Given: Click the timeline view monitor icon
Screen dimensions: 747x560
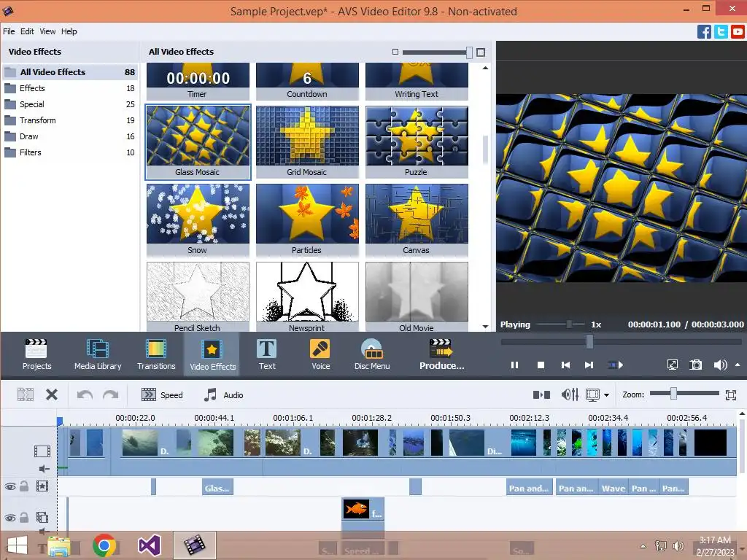Looking at the screenshot, I should tap(592, 394).
